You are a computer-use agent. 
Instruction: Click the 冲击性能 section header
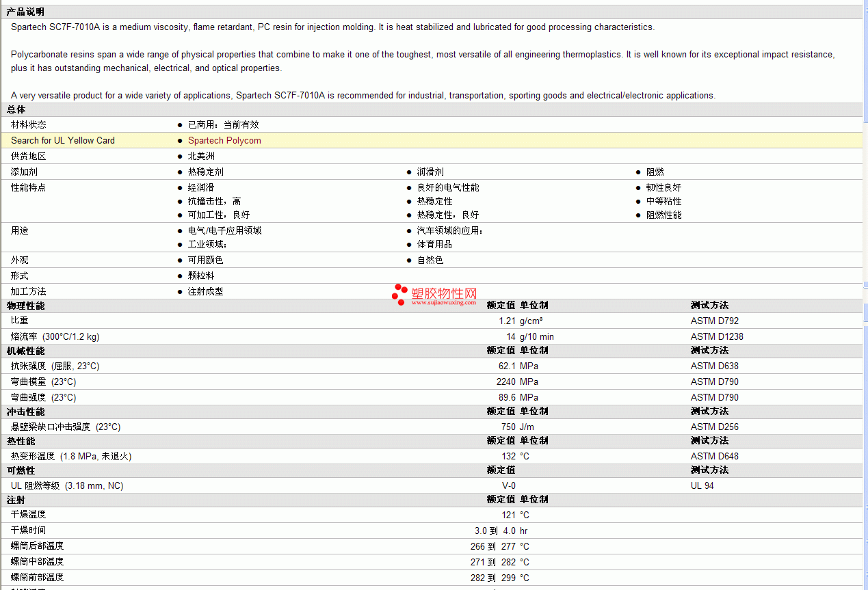coord(25,412)
